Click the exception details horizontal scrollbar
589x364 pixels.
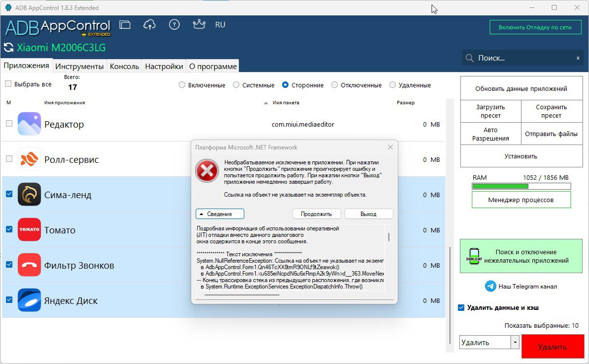242,295
